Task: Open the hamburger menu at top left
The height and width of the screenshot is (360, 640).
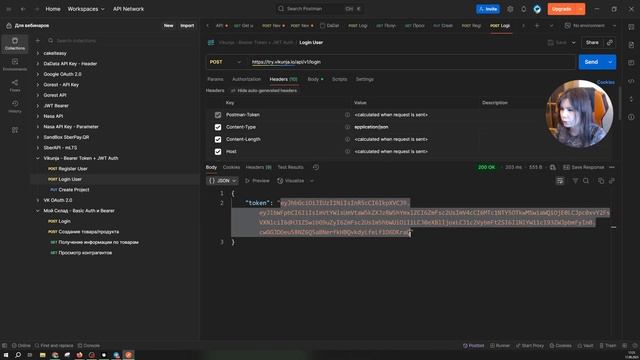Action: point(9,9)
